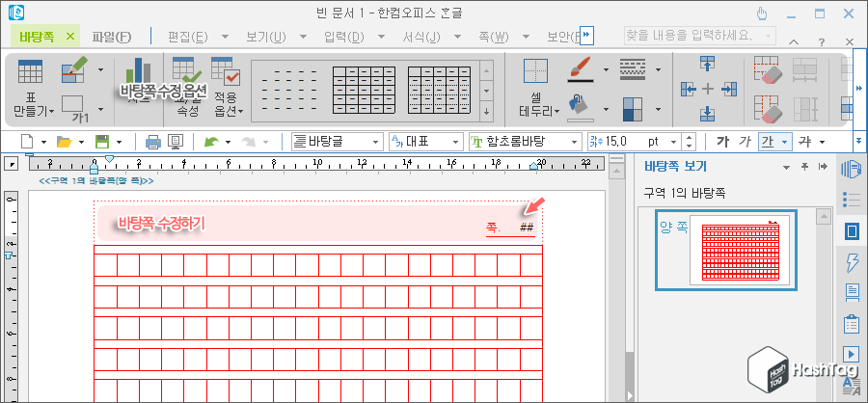Screen dimensions: 868x403
Task: Open the 쪽(W) menu
Action: (x=493, y=37)
